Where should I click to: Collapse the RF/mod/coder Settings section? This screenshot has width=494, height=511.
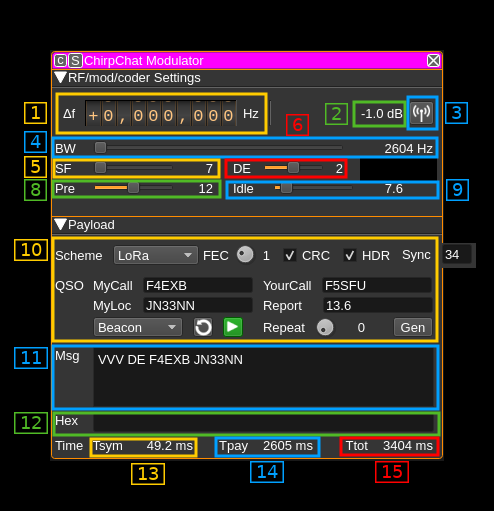pos(61,78)
